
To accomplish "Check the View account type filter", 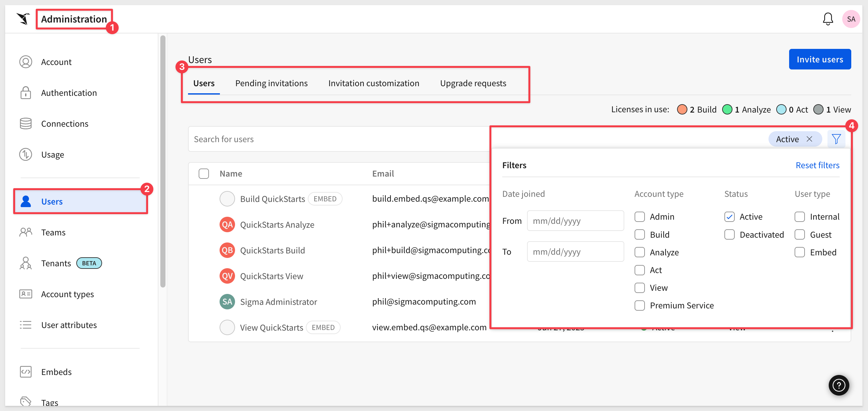I will (x=639, y=288).
